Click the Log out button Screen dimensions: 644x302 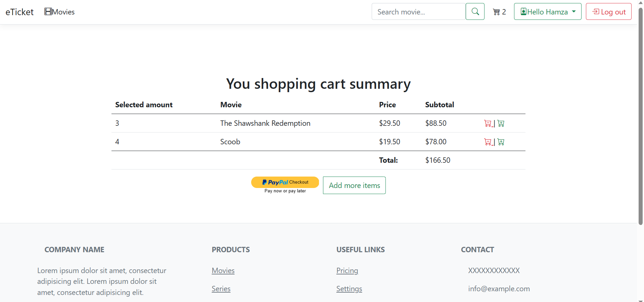tap(608, 12)
